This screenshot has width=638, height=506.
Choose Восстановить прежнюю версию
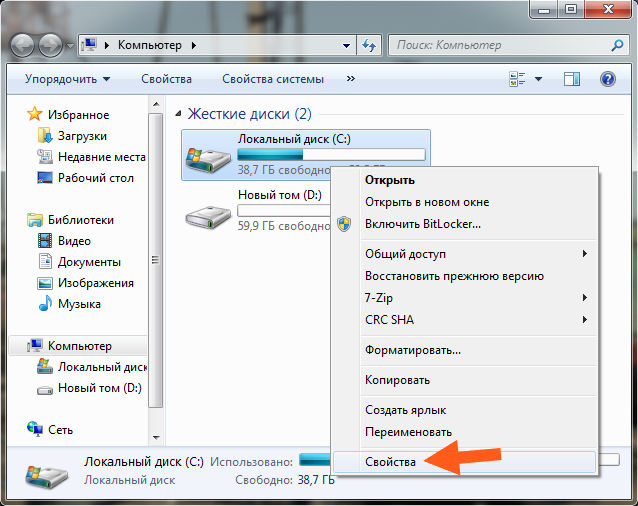tap(465, 276)
